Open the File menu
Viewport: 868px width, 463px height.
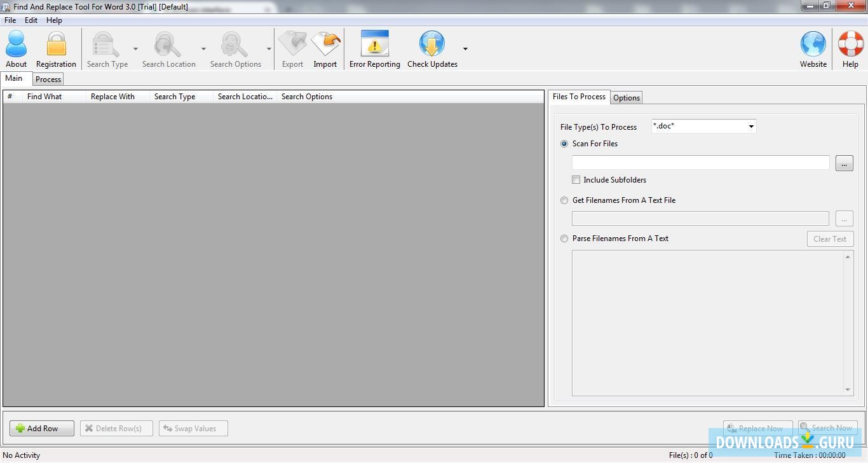10,20
